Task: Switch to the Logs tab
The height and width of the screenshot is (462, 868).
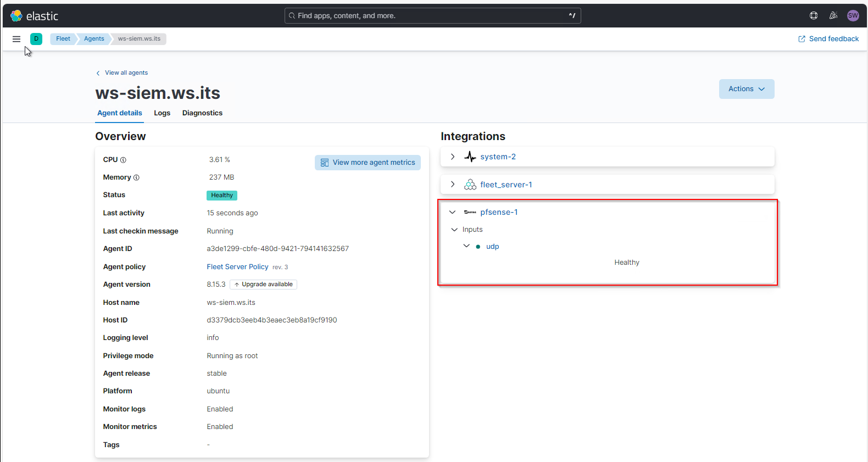Action: [162, 113]
